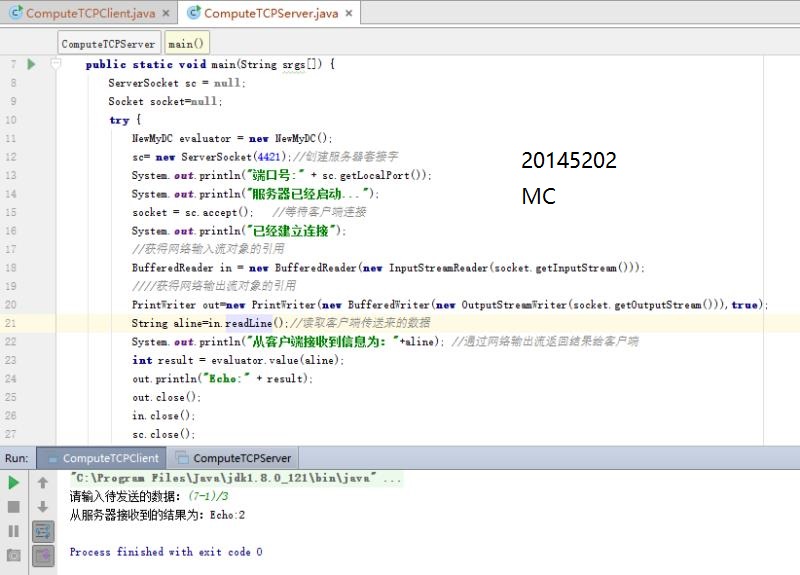
Task: Click the 'try' keyword
Action: tap(119, 120)
